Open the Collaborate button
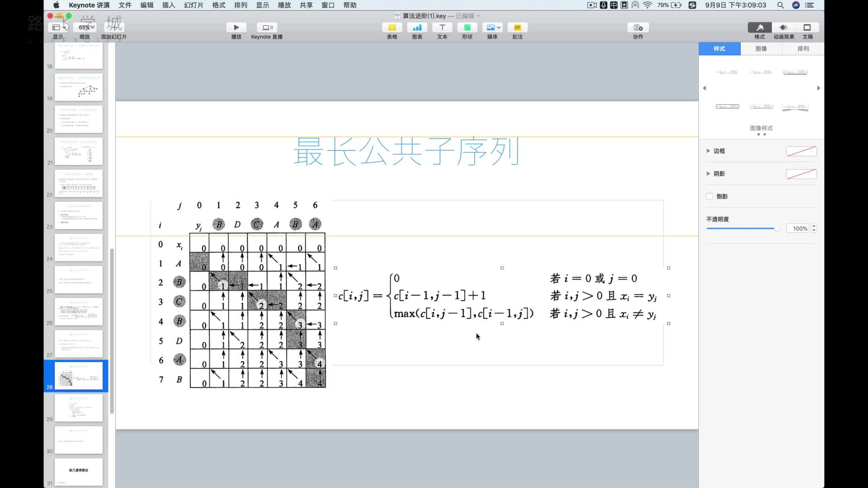This screenshot has height=488, width=868. [638, 28]
